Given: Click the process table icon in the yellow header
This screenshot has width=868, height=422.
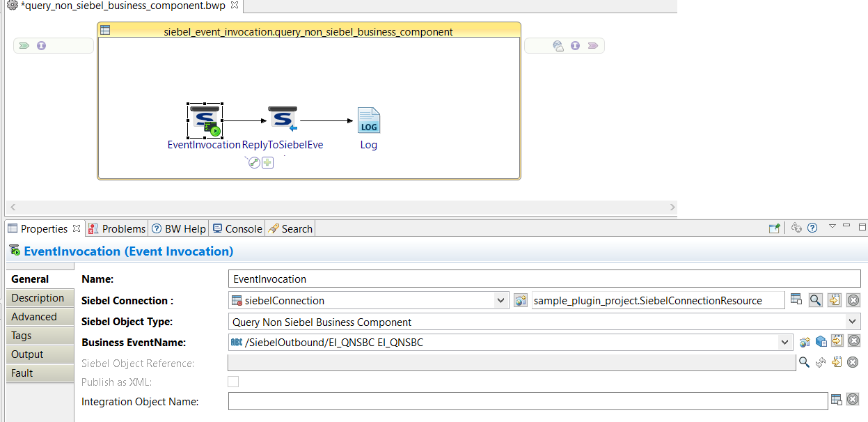Looking at the screenshot, I should tap(105, 30).
